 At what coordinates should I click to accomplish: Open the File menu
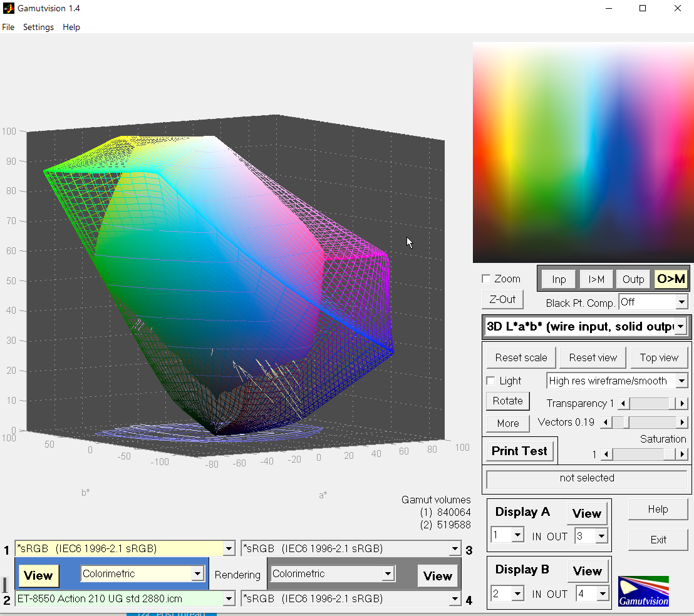click(x=8, y=28)
